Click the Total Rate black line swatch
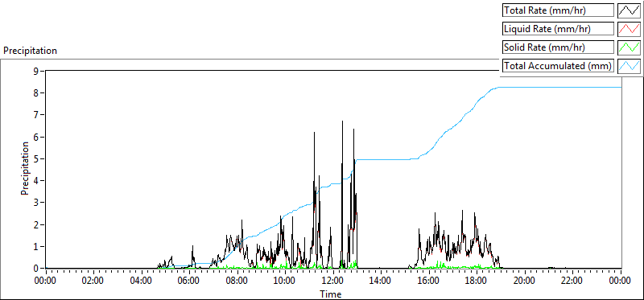The image size is (644, 300). click(630, 10)
